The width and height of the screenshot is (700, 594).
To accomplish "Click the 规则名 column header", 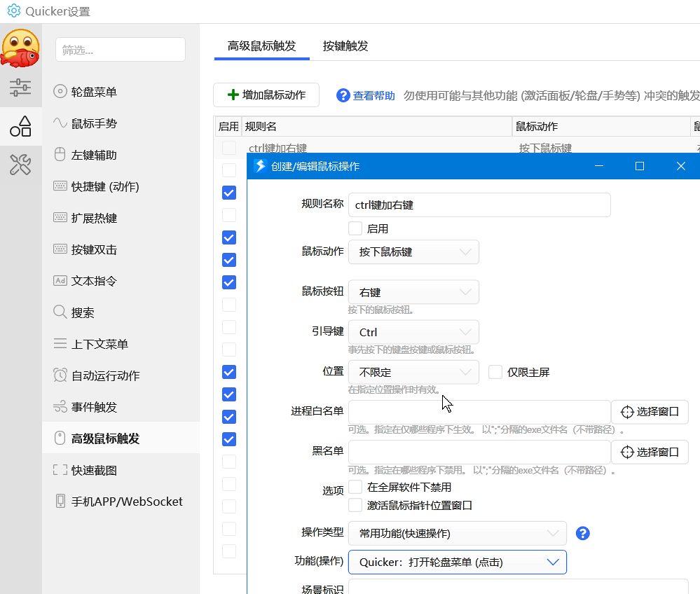I will click(x=376, y=126).
